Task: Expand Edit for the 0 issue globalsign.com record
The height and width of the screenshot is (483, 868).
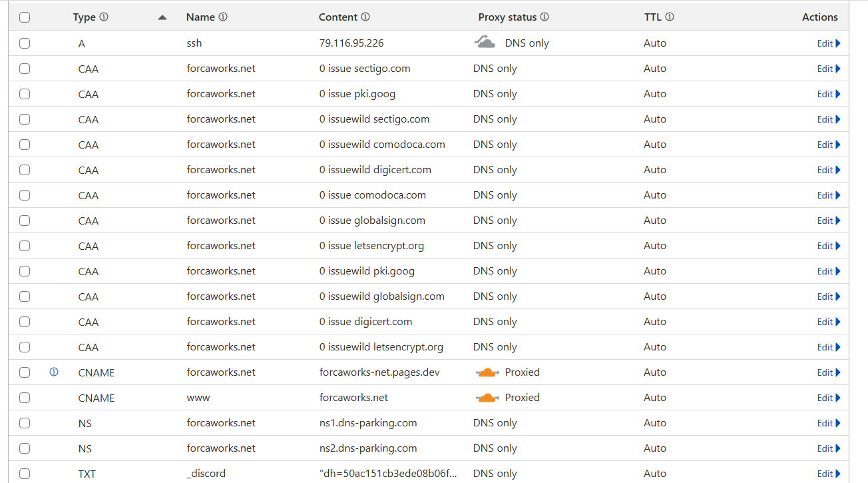Action: pyautogui.click(x=829, y=221)
